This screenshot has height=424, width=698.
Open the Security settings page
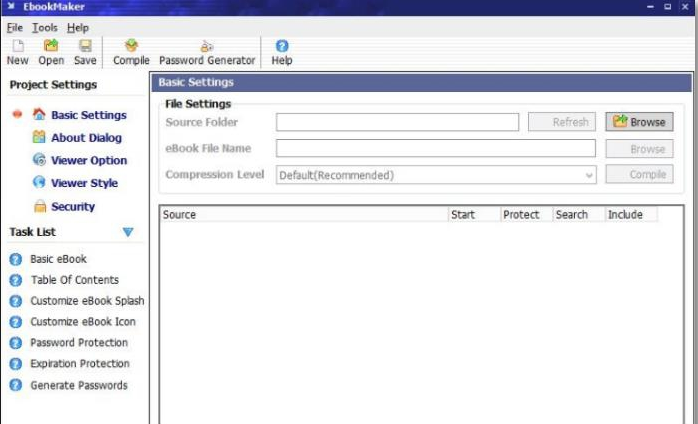tap(73, 207)
